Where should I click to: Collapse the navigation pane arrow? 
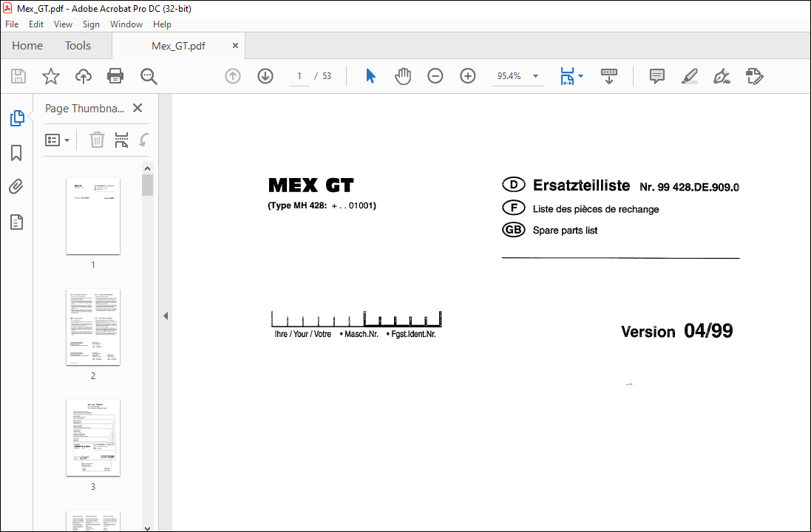[x=166, y=316]
